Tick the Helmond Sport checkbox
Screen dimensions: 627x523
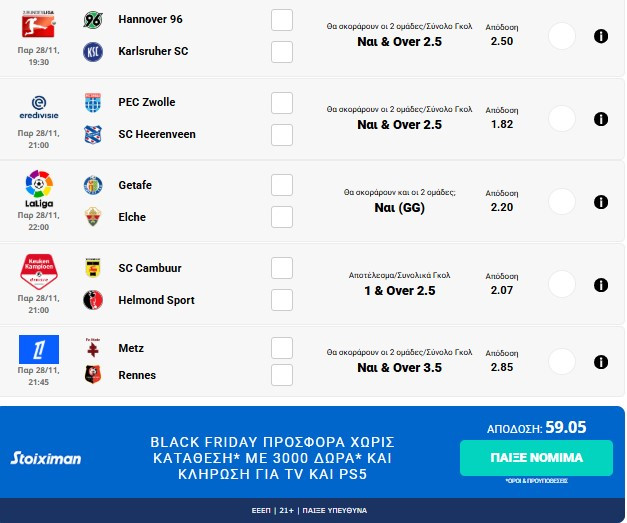click(x=282, y=300)
